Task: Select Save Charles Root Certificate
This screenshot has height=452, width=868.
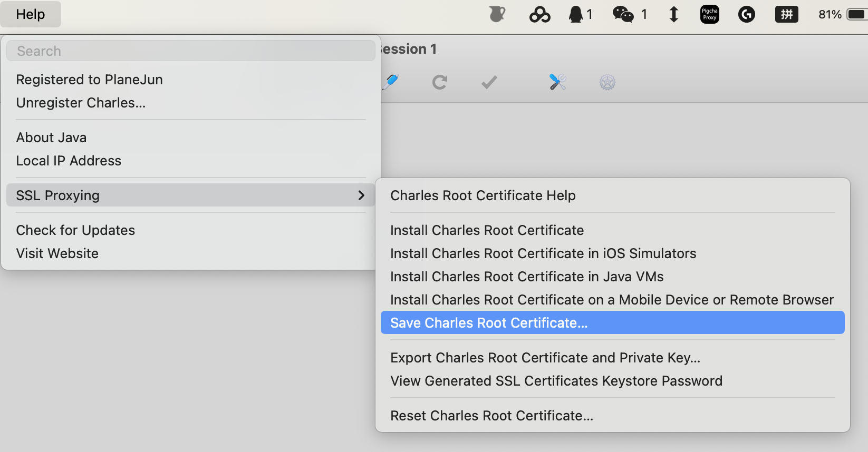Action: [x=488, y=323]
